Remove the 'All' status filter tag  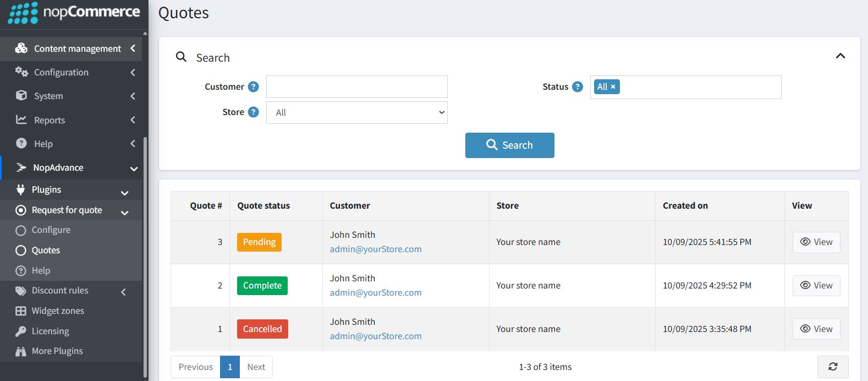613,87
